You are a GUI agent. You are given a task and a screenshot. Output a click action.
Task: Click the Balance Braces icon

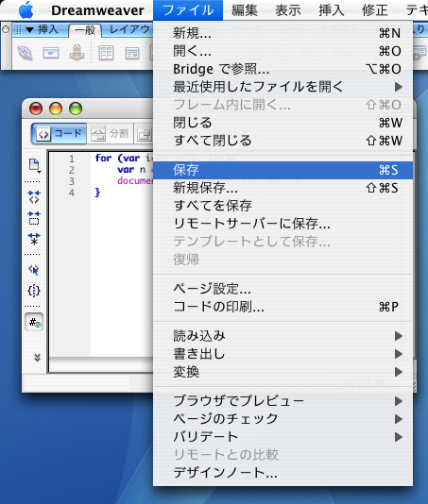click(x=34, y=291)
